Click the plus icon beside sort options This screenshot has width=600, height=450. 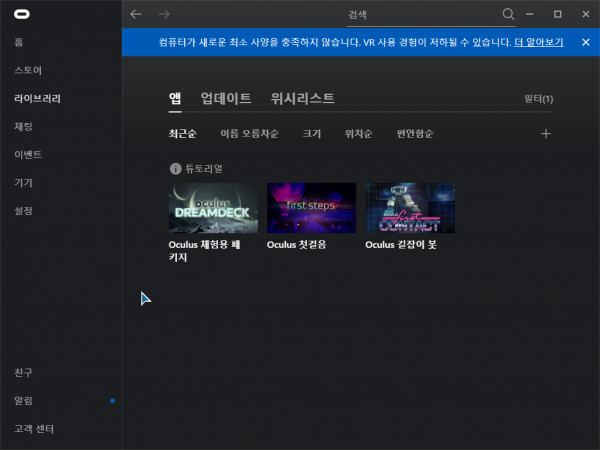pyautogui.click(x=546, y=134)
